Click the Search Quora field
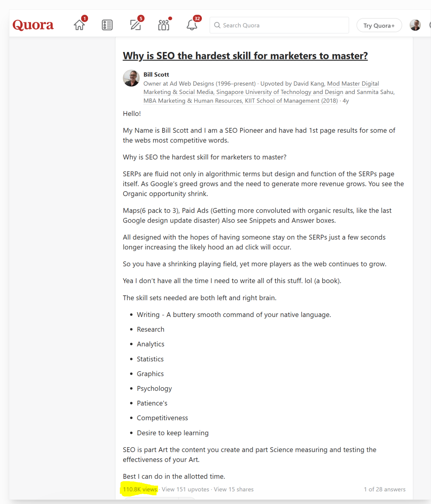The height and width of the screenshot is (504, 431). coord(279,25)
